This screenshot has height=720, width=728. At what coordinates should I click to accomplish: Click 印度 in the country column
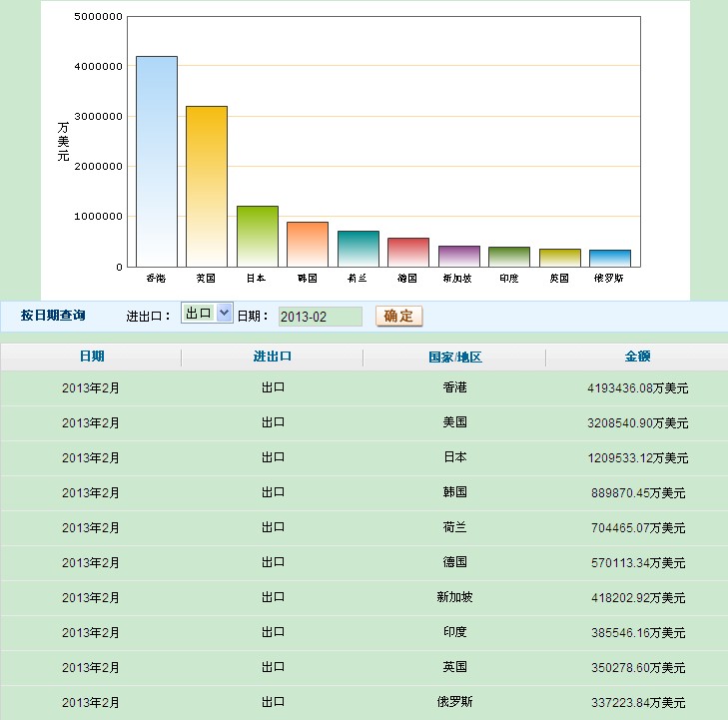tap(454, 632)
